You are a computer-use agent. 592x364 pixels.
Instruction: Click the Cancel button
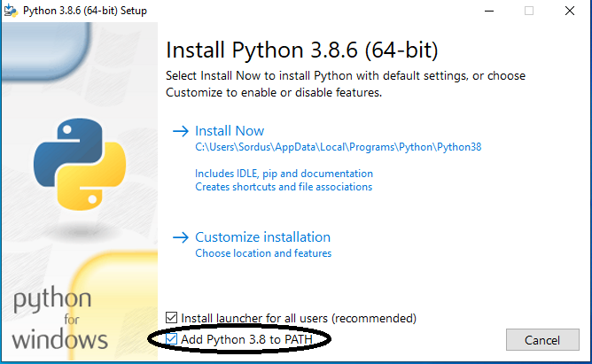pyautogui.click(x=542, y=340)
